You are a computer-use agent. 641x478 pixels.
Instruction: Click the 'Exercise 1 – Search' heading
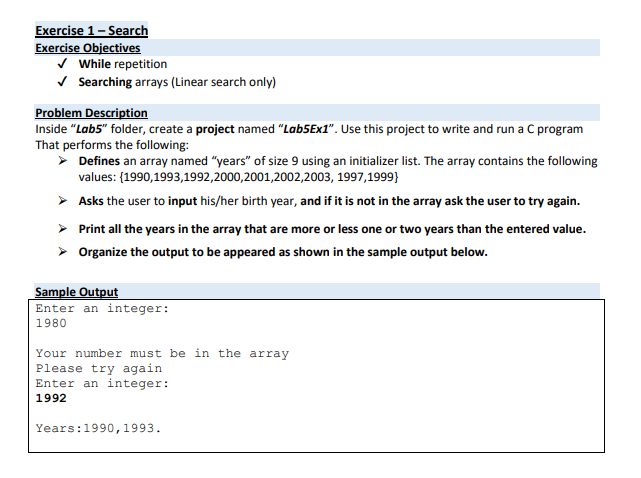coord(92,31)
